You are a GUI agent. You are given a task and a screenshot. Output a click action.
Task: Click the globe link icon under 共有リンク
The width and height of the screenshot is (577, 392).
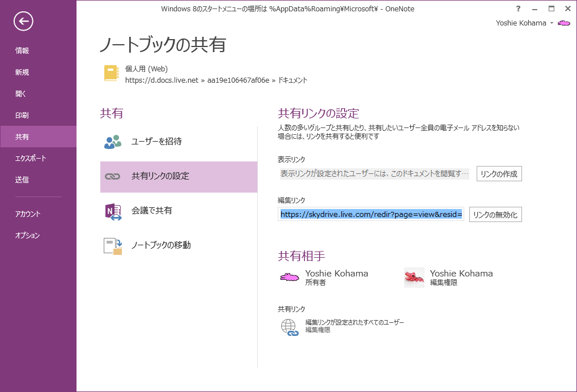pos(290,327)
